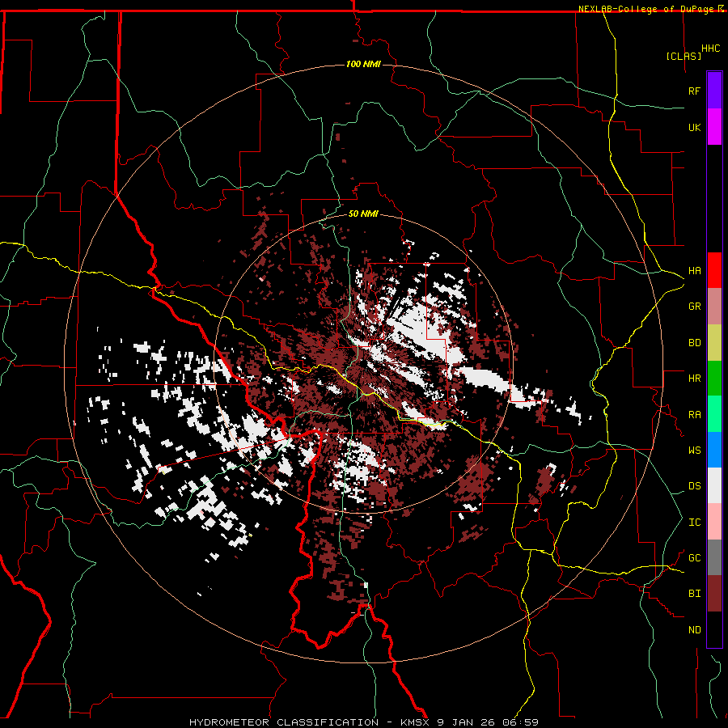This screenshot has width=728, height=728.
Task: Click the HR legend label
Action: coord(694,379)
